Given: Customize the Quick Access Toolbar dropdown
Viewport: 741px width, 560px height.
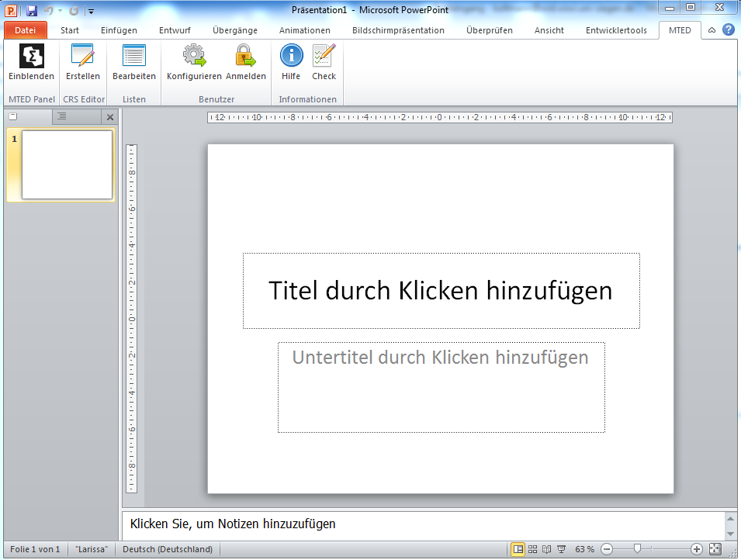Looking at the screenshot, I should point(92,11).
